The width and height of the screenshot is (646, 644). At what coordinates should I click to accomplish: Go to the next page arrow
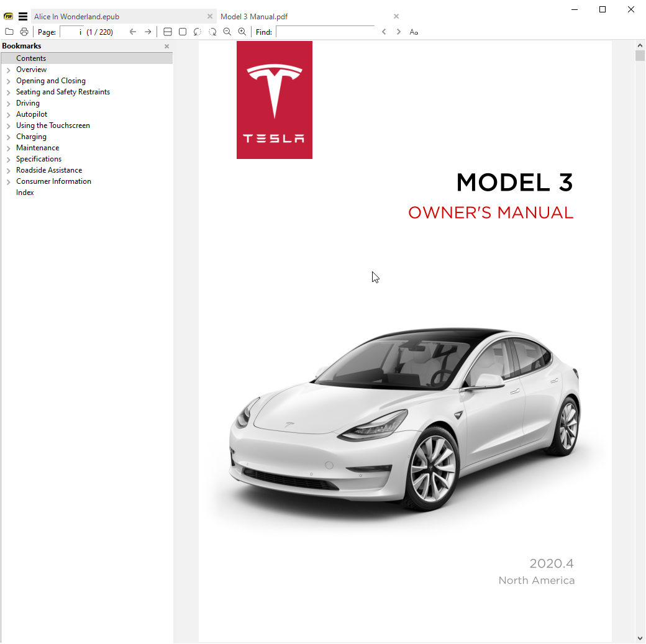pyautogui.click(x=148, y=32)
